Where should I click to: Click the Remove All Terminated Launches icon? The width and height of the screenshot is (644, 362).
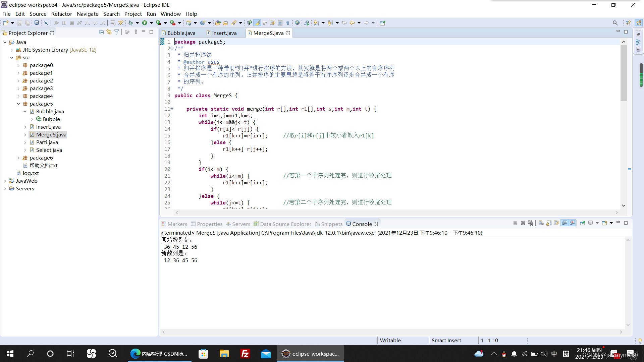pos(531,223)
